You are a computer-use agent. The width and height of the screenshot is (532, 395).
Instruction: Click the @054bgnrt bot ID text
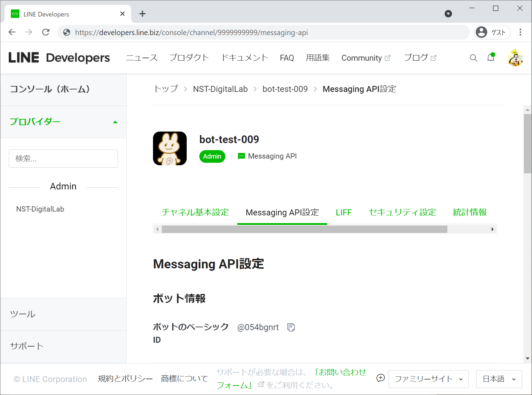258,327
